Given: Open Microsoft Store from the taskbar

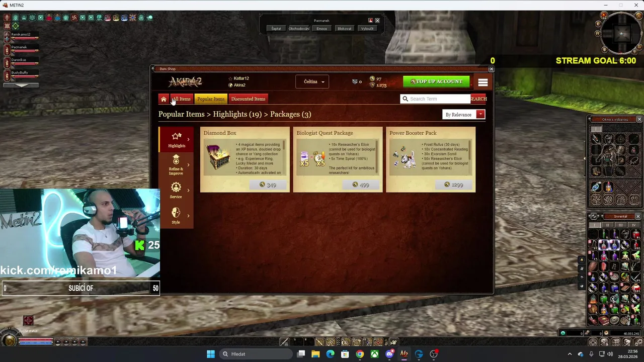Looking at the screenshot, I should [x=345, y=354].
